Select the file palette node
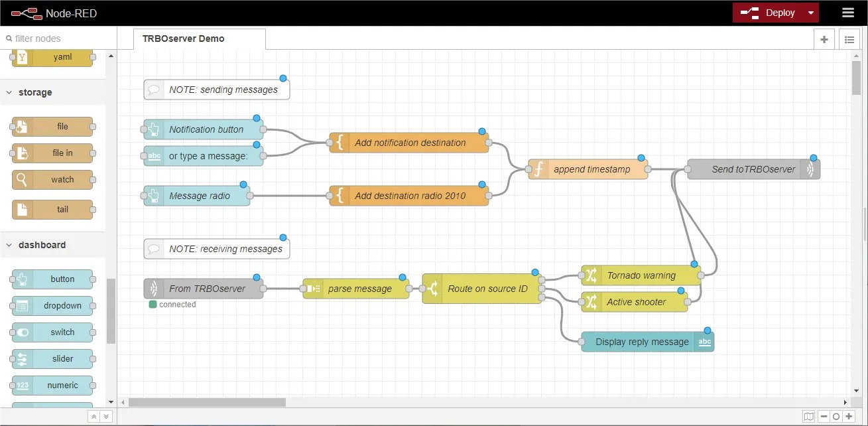 tap(52, 126)
